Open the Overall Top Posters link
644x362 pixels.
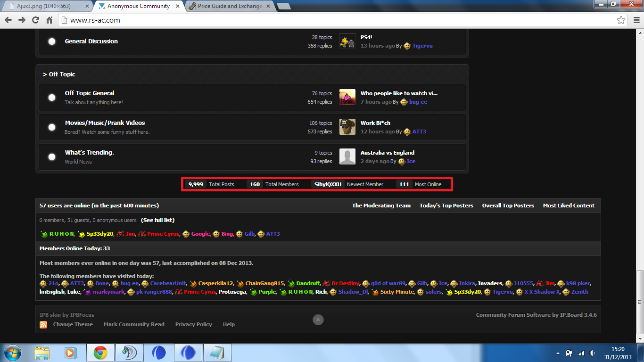click(x=508, y=206)
